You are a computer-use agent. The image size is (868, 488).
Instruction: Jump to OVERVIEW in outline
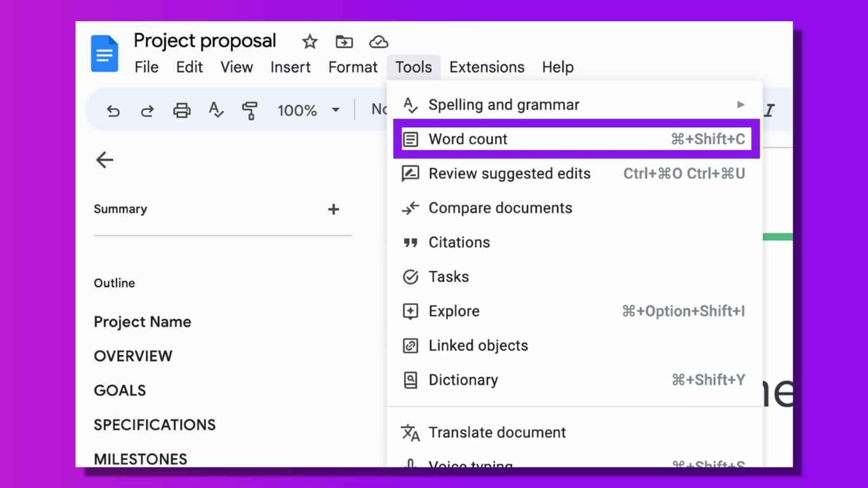pos(133,356)
